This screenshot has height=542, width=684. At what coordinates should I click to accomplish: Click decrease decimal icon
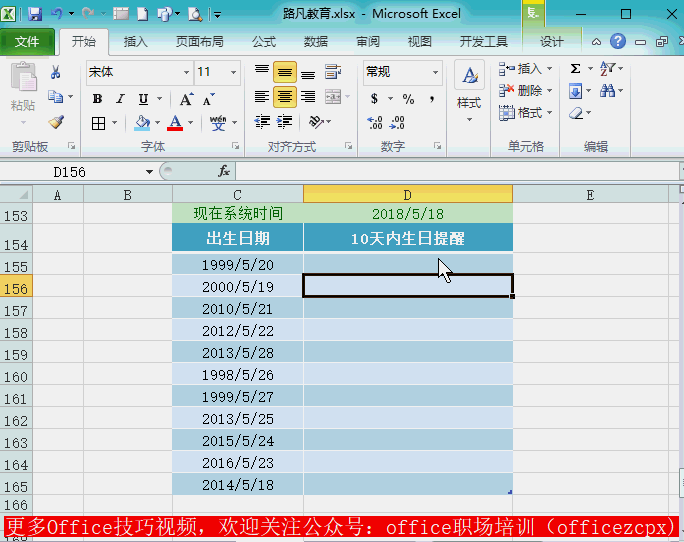click(x=397, y=123)
